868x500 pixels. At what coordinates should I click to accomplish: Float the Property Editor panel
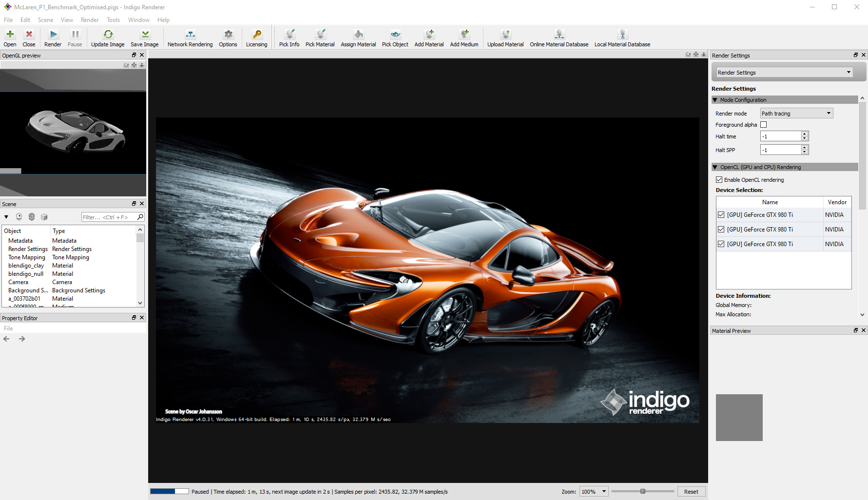click(x=134, y=318)
